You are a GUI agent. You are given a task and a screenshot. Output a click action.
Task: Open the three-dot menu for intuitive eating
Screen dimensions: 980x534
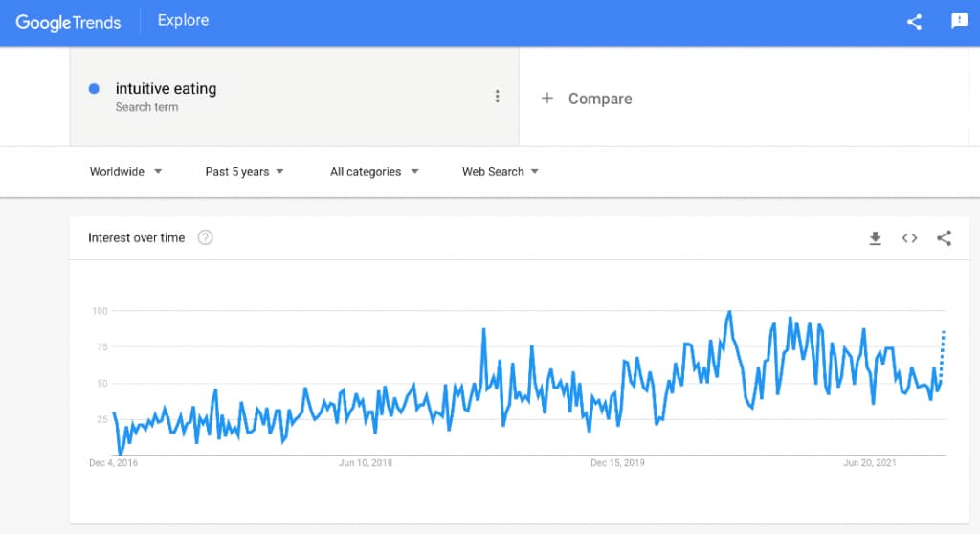coord(497,97)
